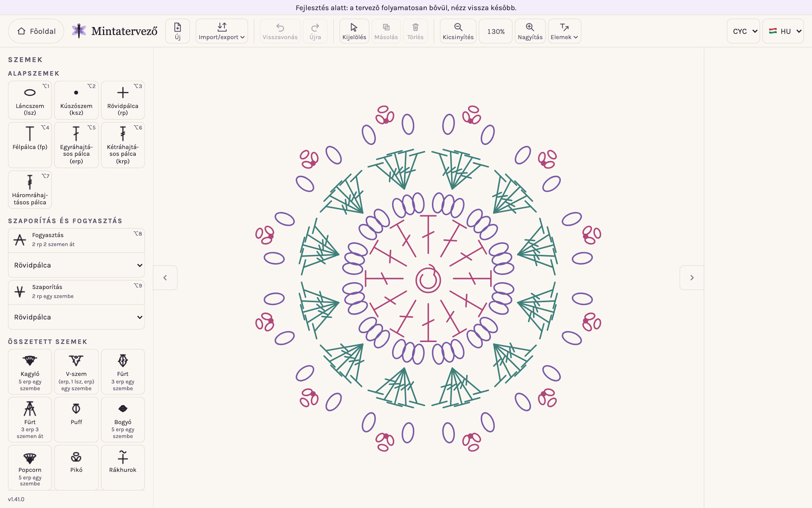Image resolution: width=812 pixels, height=508 pixels.
Task: Select Fürt 3 erp egy szembe
Action: [x=123, y=371]
